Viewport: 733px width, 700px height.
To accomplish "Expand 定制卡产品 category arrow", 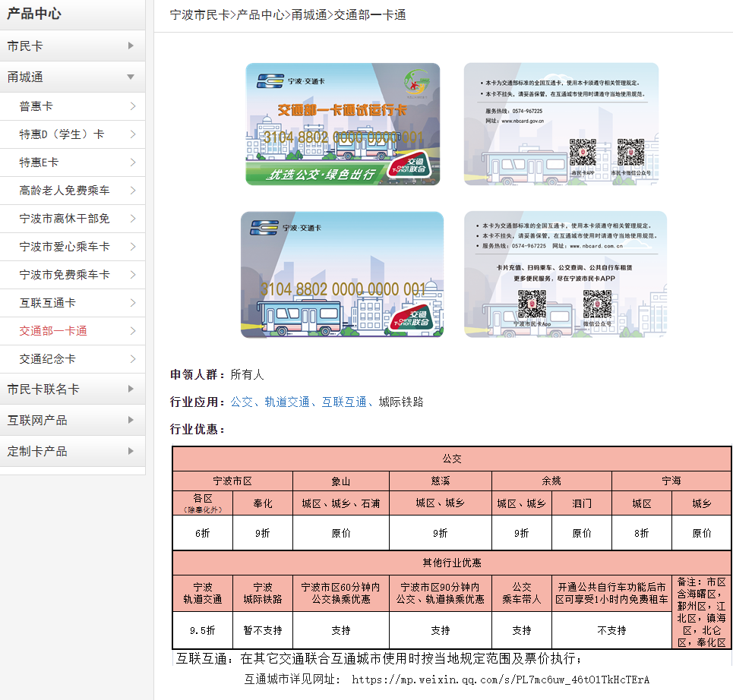I will (131, 451).
